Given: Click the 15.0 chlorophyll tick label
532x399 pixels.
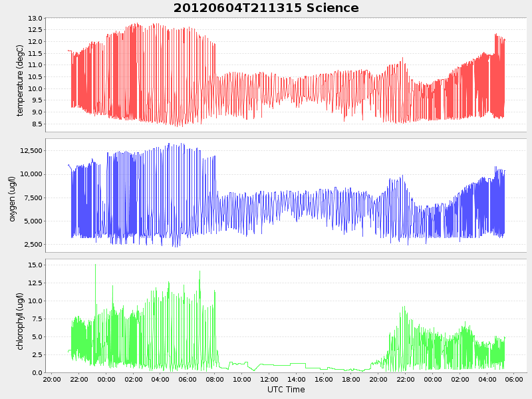Looking at the screenshot, I should (35, 265).
